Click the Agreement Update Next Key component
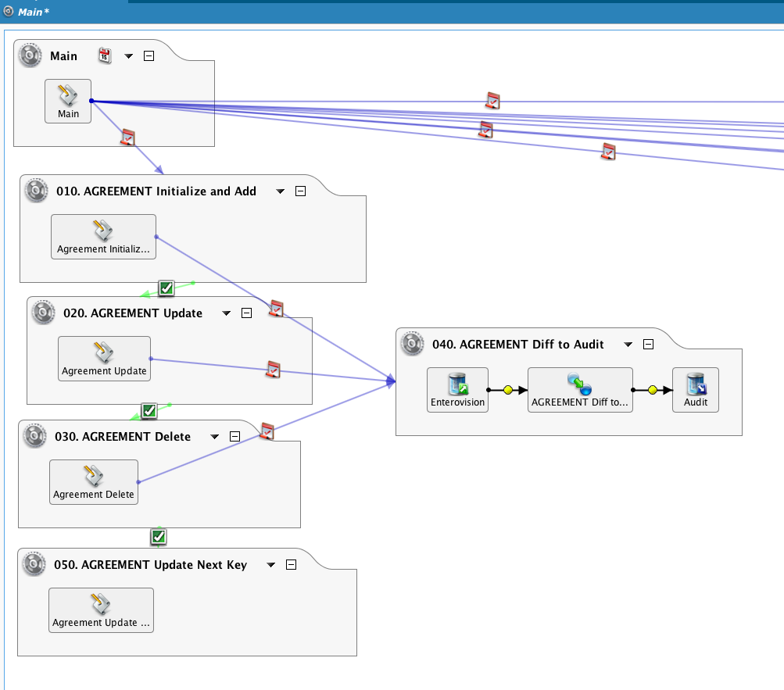Viewport: 784px width, 690px height. (x=101, y=610)
